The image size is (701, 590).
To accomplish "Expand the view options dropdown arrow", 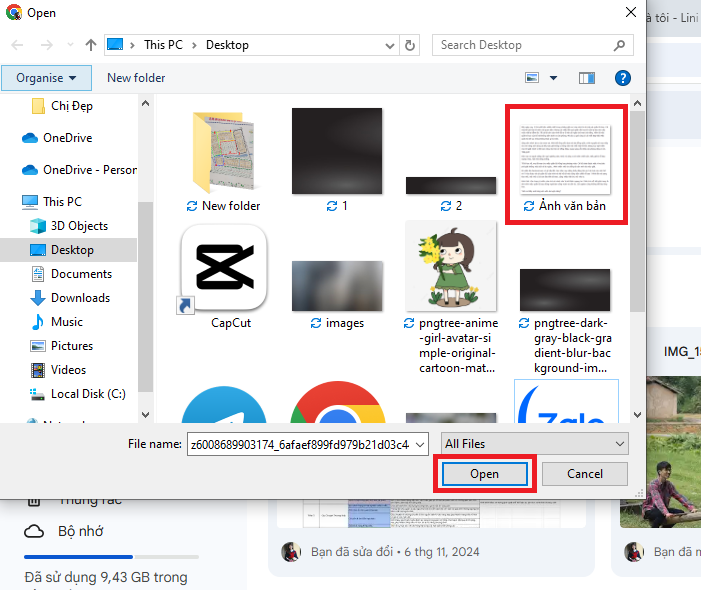I will pos(554,78).
